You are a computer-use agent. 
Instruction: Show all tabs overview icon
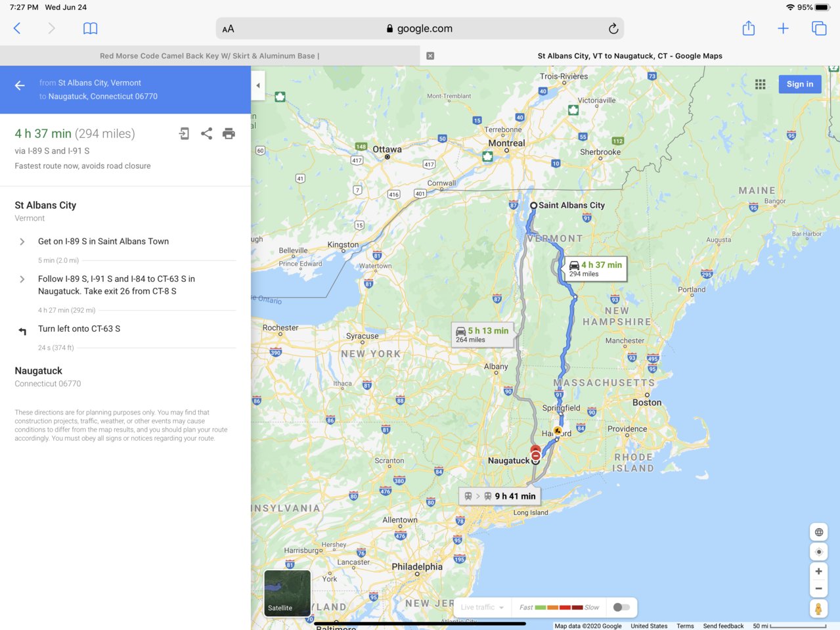[819, 28]
